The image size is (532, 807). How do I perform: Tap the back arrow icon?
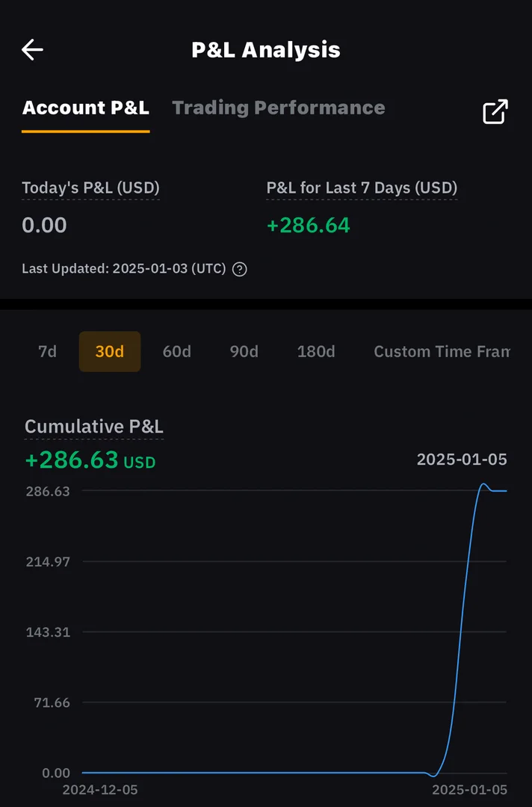[32, 50]
